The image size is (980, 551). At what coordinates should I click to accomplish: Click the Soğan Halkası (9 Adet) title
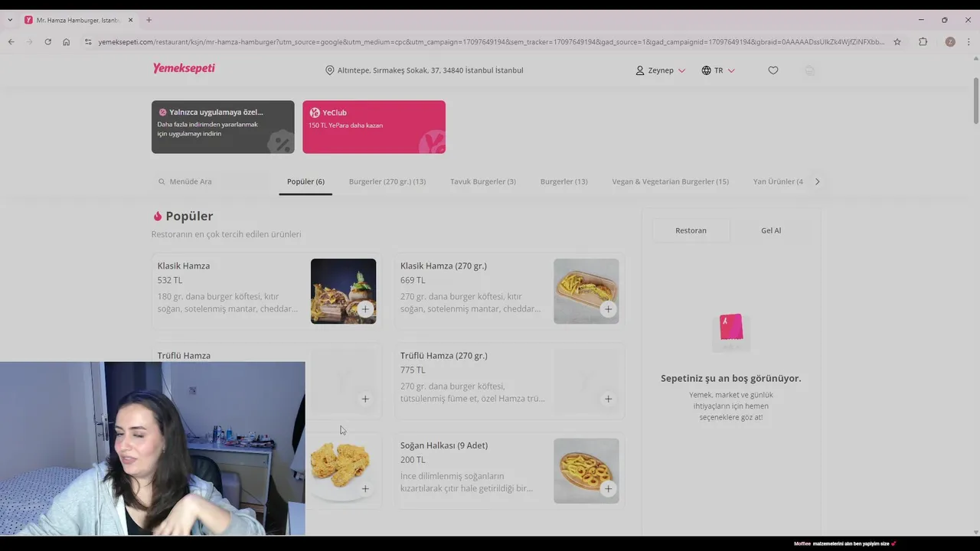444,445
